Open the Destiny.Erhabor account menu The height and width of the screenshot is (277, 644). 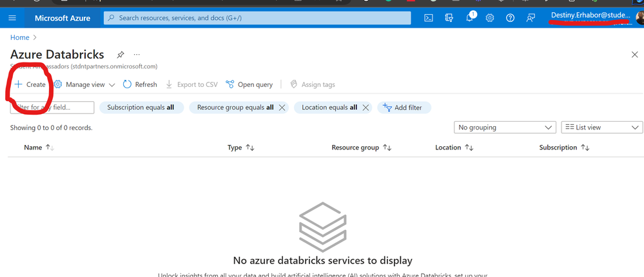click(590, 15)
